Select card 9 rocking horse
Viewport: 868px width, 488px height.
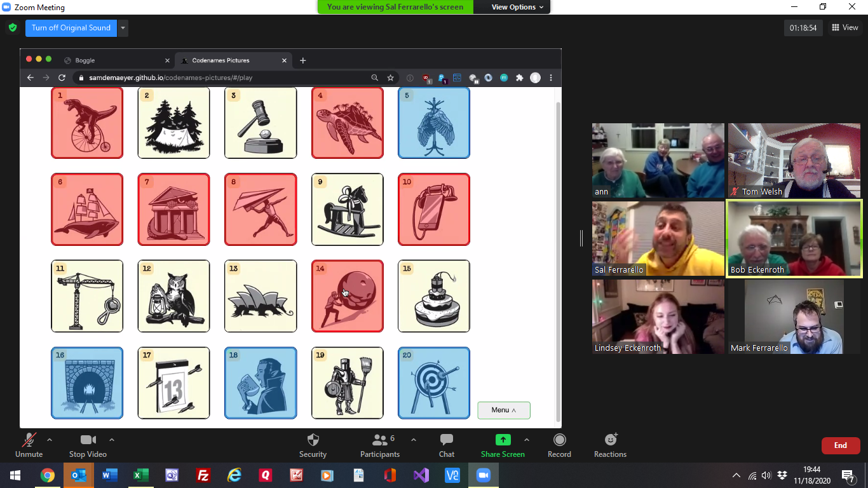[x=348, y=209]
